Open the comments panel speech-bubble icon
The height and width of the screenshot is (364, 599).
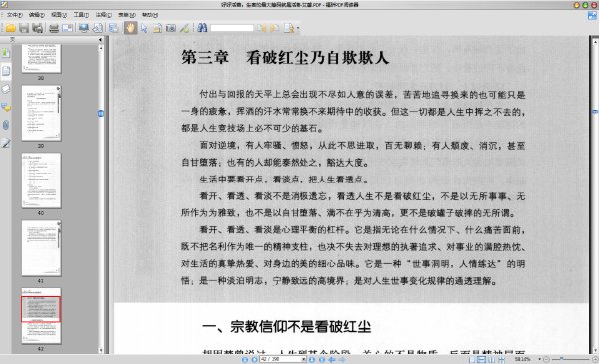coord(6,108)
